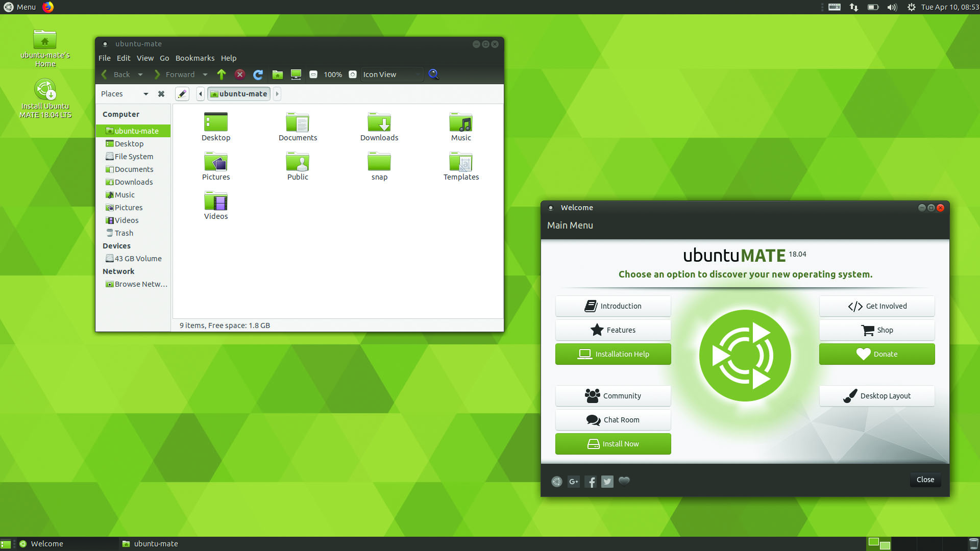Click the ubuntu-mate path bar button
Viewport: 980px width, 551px height.
point(239,94)
